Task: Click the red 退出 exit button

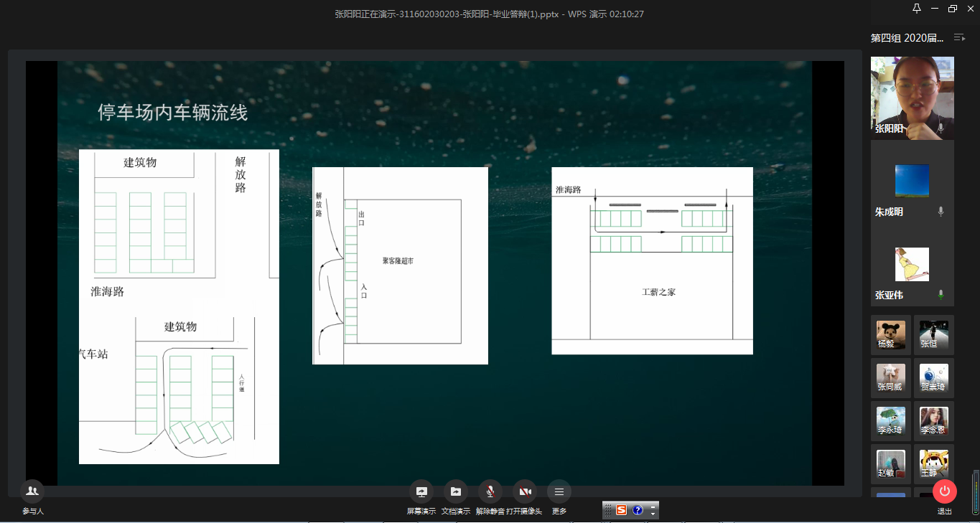Action: pyautogui.click(x=944, y=491)
